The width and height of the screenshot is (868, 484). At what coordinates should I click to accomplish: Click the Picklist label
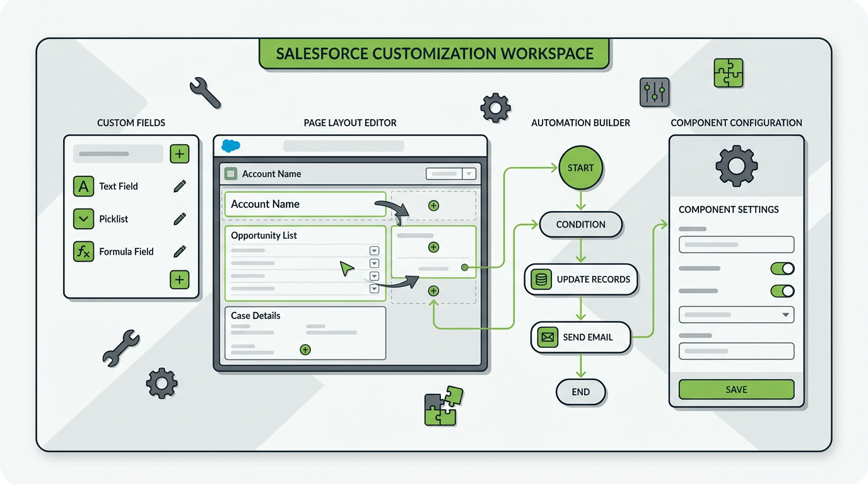coord(114,219)
